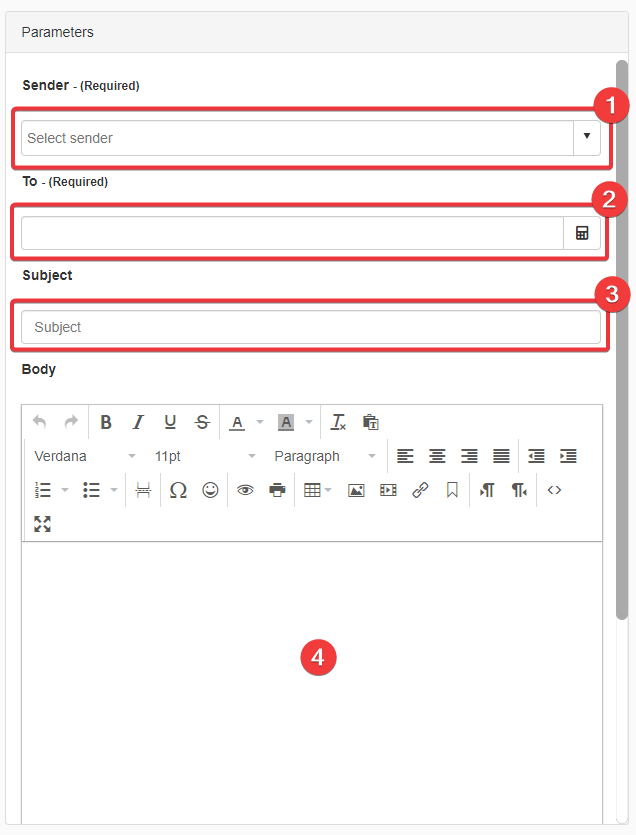
Task: Open the Paragraph format dropdown
Action: click(325, 456)
